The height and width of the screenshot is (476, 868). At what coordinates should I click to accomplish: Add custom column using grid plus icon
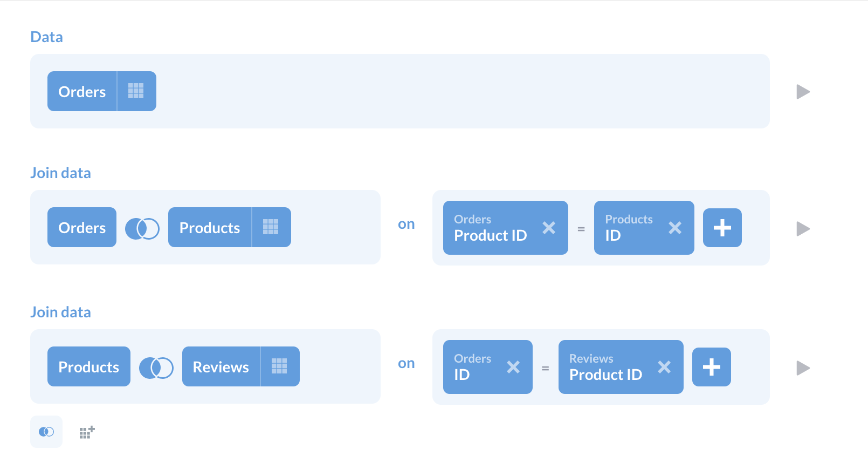[87, 432]
